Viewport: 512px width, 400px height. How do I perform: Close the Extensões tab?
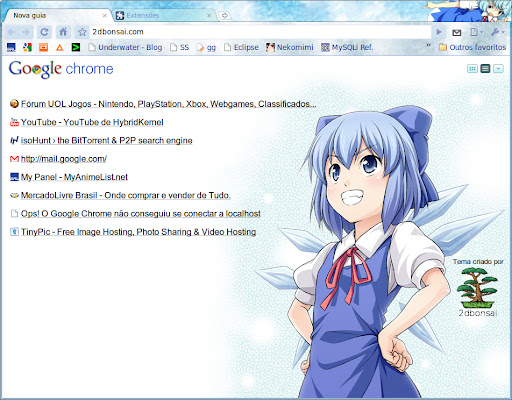pyautogui.click(x=209, y=16)
